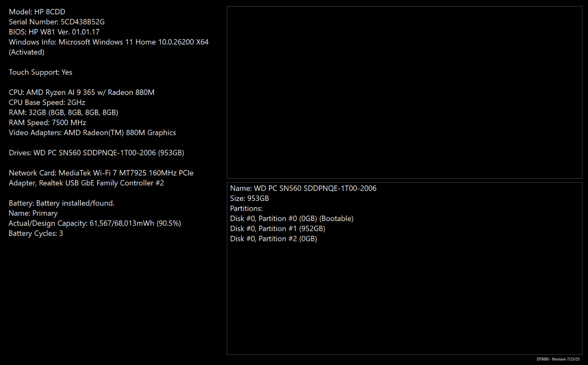Select the 'Battery Cycles: 3' line
This screenshot has width=588, height=365.
[36, 233]
